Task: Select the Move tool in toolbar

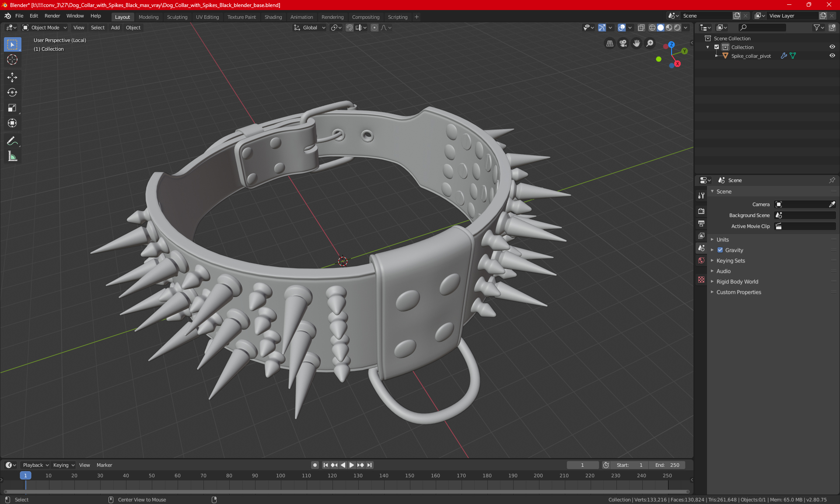Action: point(12,77)
